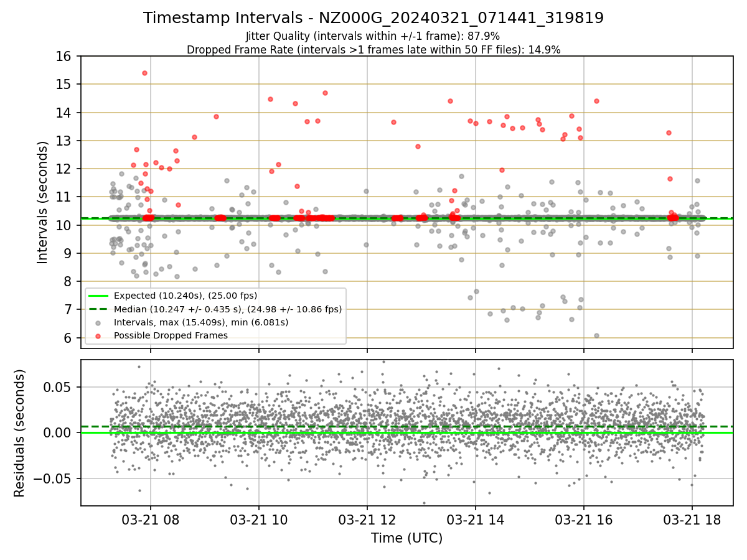Select the x-axis tick label 03-21 16
Screen dimensions: 747x560
pos(584,520)
